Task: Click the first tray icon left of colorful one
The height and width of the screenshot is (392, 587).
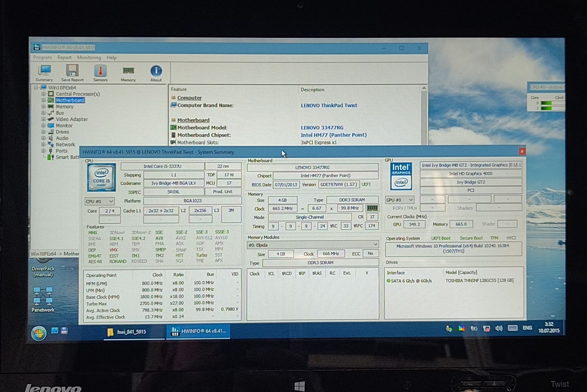Action: coord(449,329)
